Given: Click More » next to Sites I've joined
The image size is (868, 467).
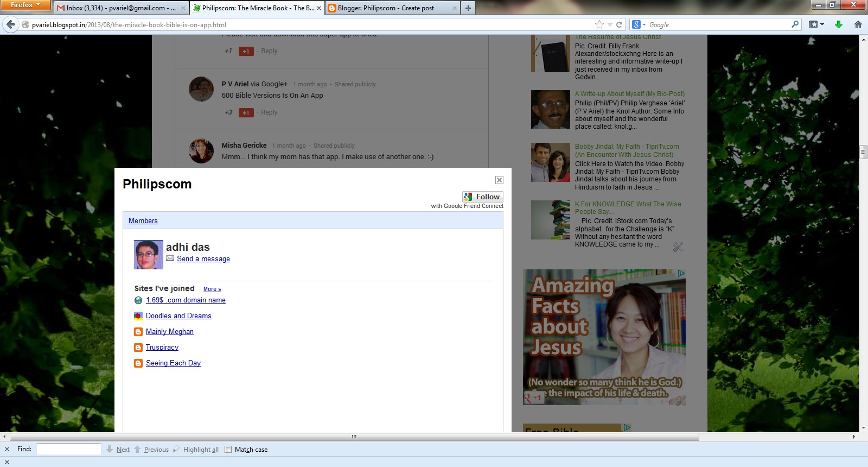Looking at the screenshot, I should point(212,289).
